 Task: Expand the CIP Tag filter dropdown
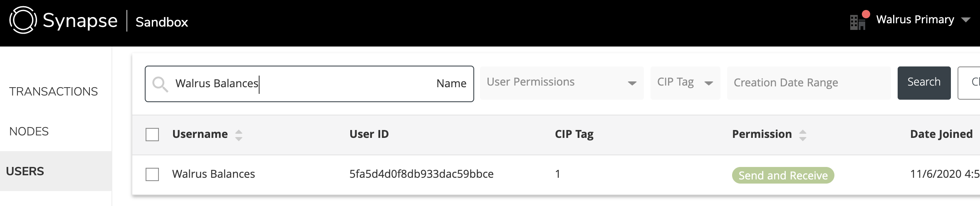[685, 83]
